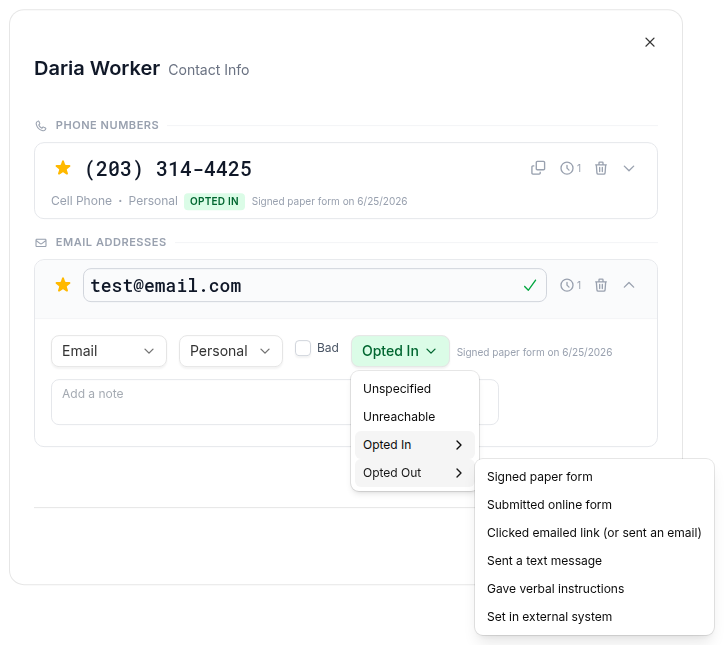Viewport: 724px width, 645px height.
Task: Expand the phone number details chevron
Action: [x=629, y=168]
